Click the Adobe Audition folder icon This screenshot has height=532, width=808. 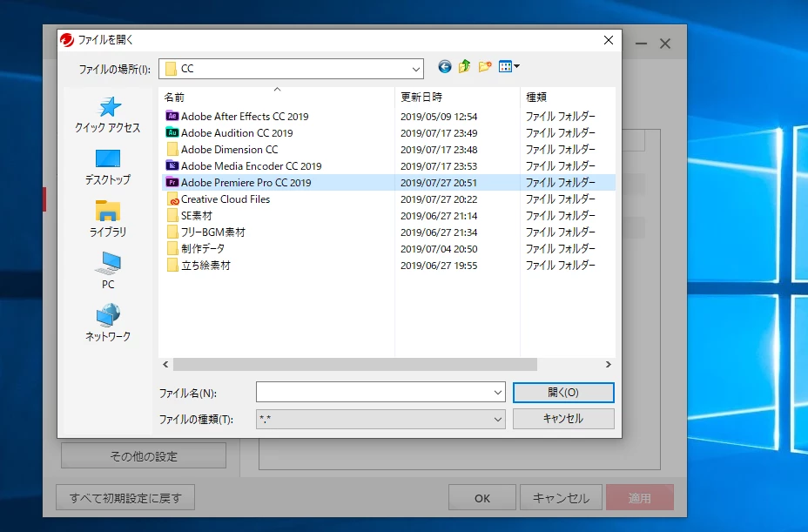point(172,133)
